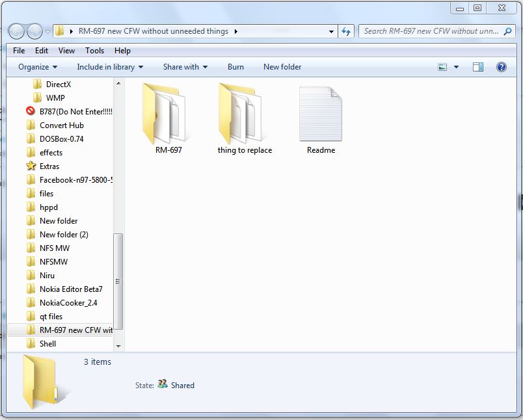This screenshot has width=523, height=420.
Task: Select the Extras star icon
Action: tap(31, 166)
